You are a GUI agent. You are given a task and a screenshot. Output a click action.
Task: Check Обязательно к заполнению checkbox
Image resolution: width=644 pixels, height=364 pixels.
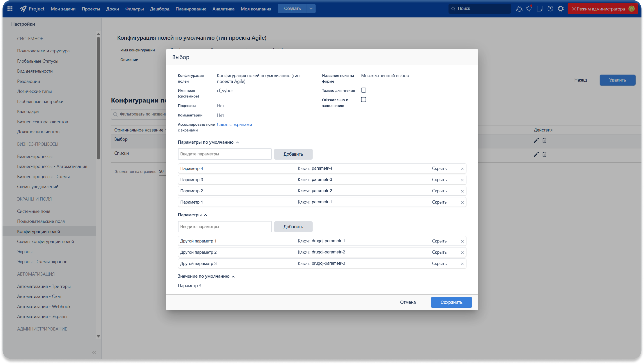point(364,99)
